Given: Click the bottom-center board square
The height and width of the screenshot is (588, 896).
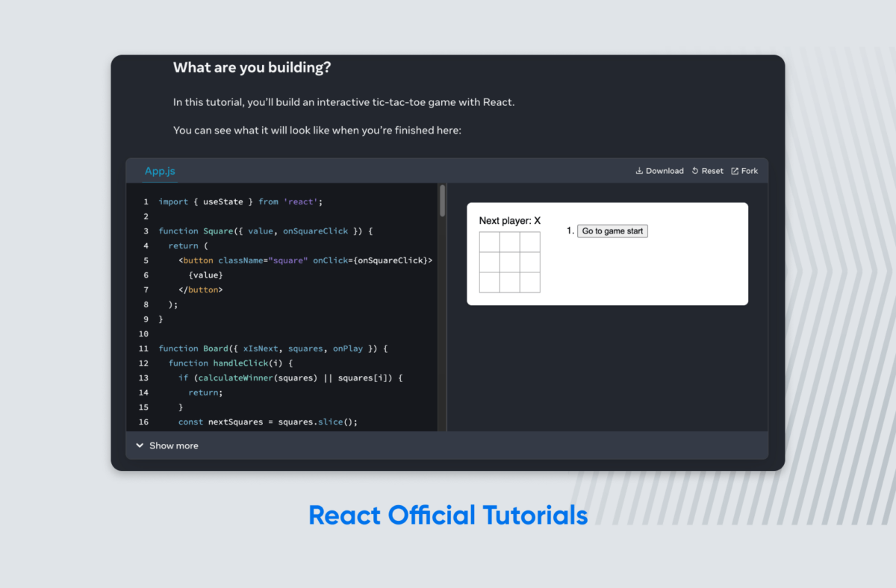Looking at the screenshot, I should tap(510, 282).
